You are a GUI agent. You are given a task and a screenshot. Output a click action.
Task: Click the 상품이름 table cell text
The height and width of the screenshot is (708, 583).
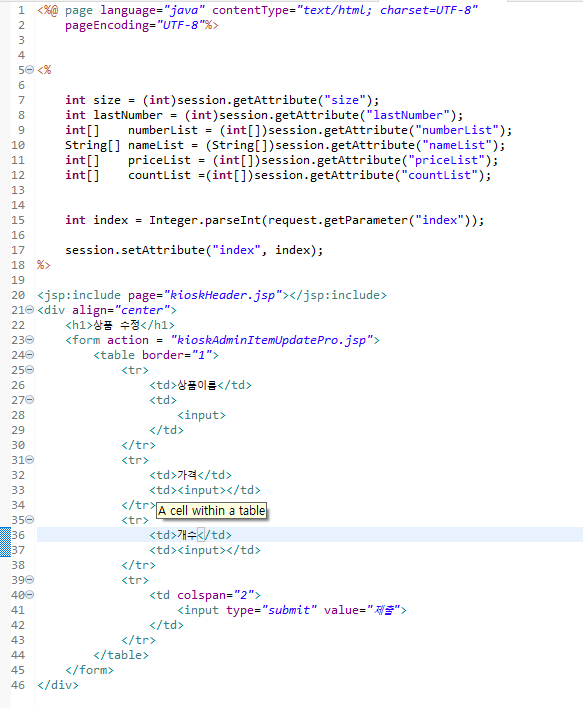pyautogui.click(x=197, y=385)
